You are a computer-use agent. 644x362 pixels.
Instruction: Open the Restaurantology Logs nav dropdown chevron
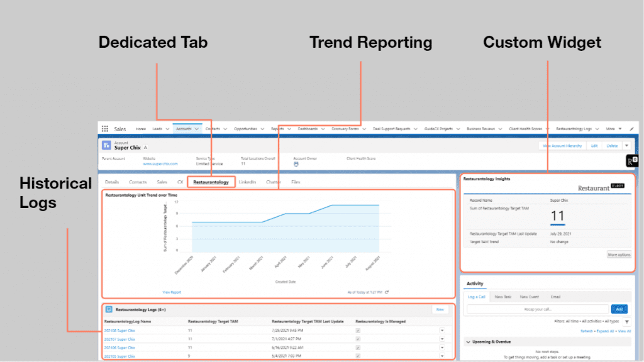click(597, 129)
